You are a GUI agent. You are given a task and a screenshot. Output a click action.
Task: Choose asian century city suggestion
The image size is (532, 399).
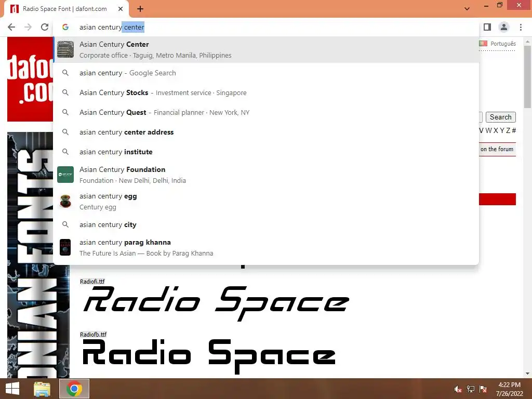click(x=266, y=224)
